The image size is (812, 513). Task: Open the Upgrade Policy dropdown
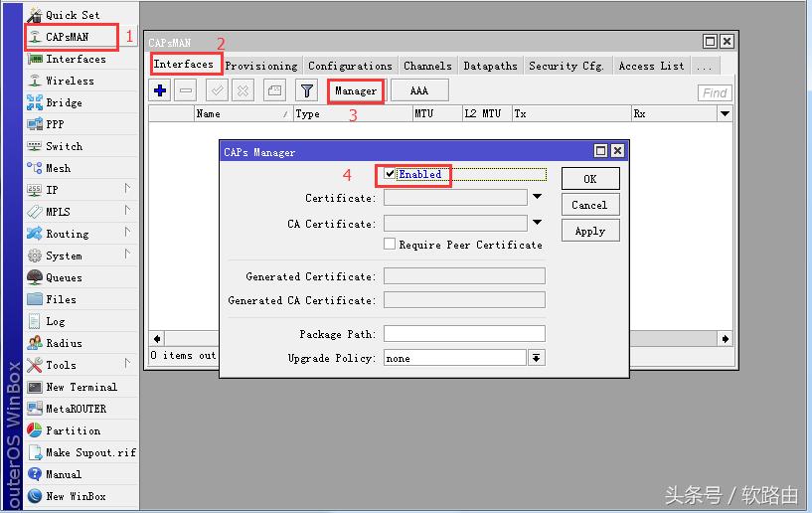(x=537, y=358)
